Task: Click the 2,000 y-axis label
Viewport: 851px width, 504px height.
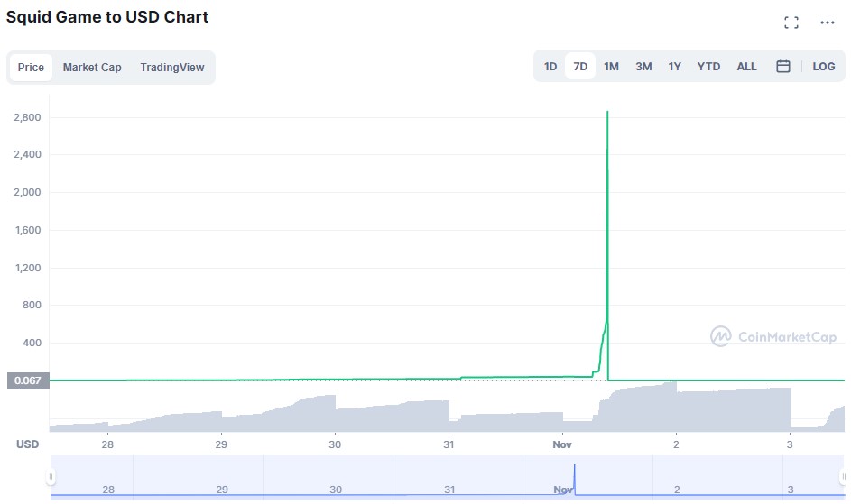Action: pyautogui.click(x=27, y=192)
